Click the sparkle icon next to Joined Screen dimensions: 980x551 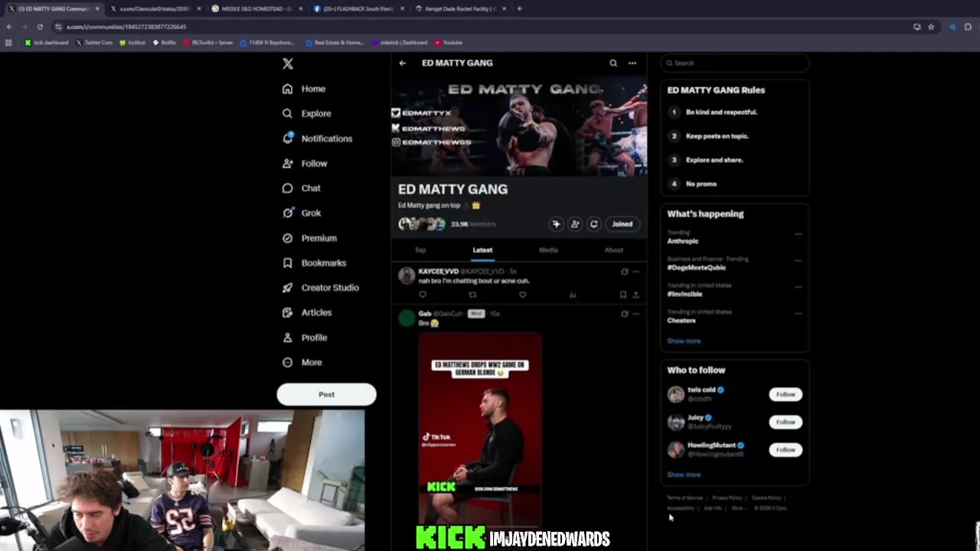[x=557, y=223]
